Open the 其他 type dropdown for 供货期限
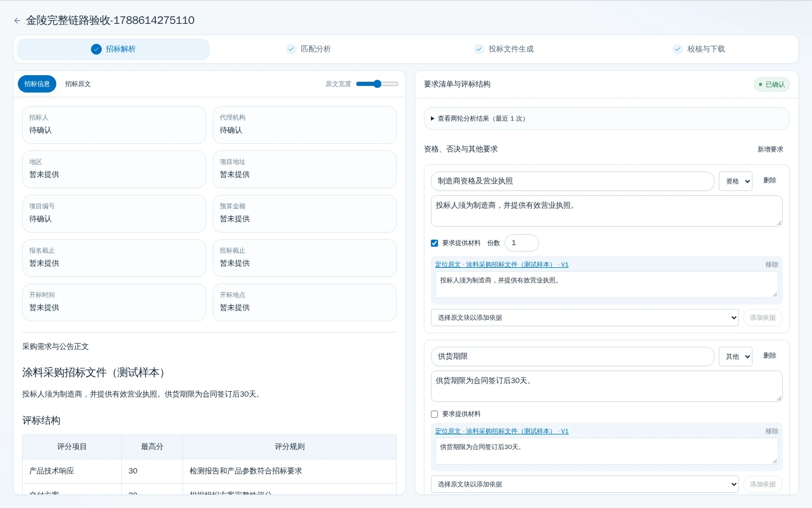Image resolution: width=812 pixels, height=508 pixels. pos(735,357)
